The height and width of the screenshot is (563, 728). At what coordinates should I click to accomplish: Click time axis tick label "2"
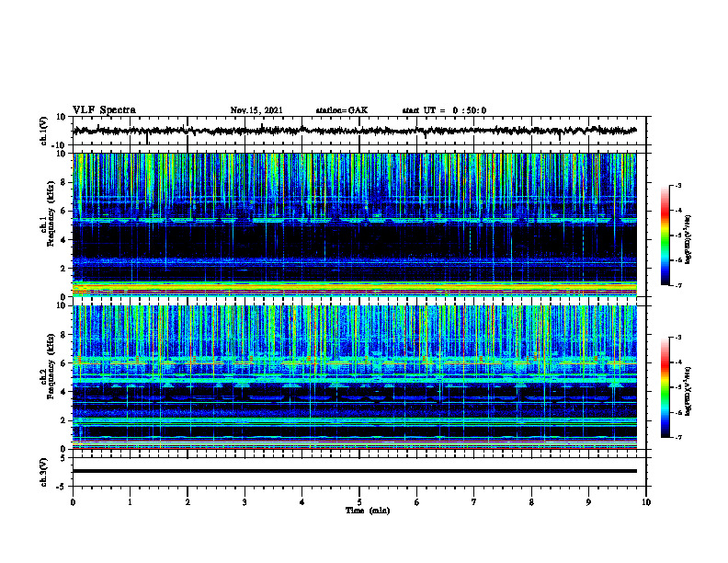[188, 502]
